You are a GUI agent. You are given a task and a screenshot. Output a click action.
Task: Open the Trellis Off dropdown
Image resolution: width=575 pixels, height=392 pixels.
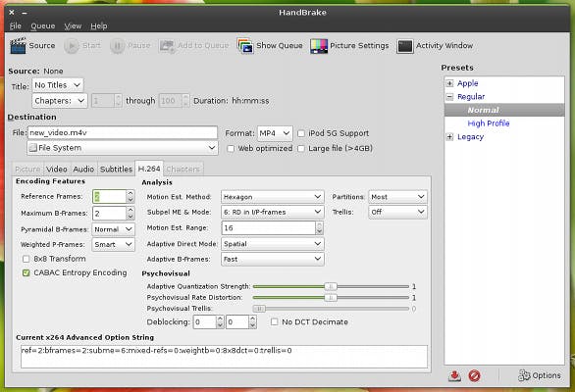pos(397,212)
